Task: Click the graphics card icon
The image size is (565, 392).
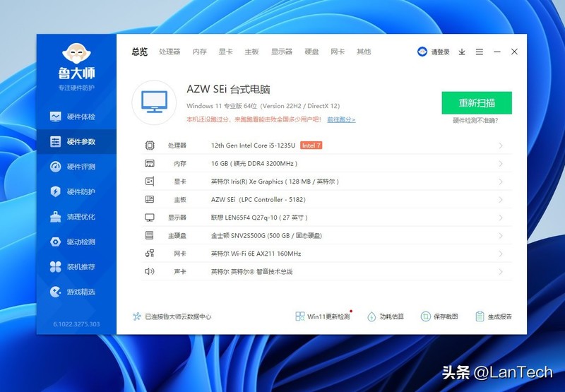Action: pyautogui.click(x=150, y=182)
